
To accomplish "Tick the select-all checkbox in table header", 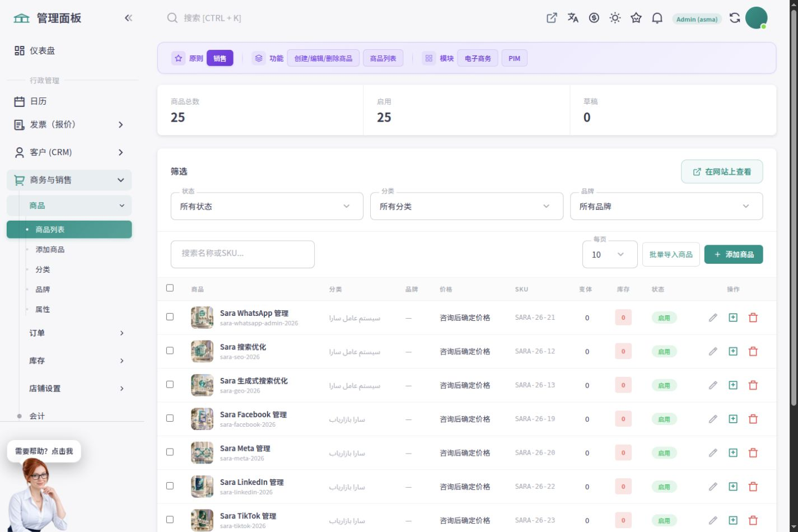I will click(170, 288).
